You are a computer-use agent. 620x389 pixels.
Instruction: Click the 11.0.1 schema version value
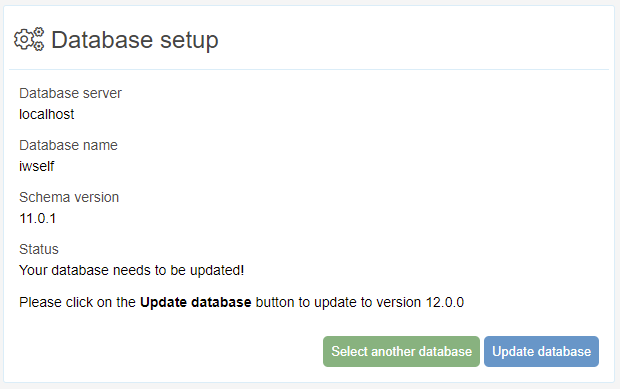tap(38, 218)
